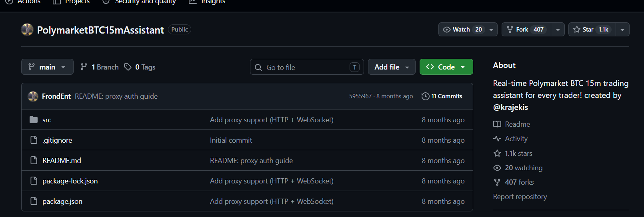This screenshot has width=644, height=217.
Task: Click the file icon for .gitignore
Action: click(34, 140)
